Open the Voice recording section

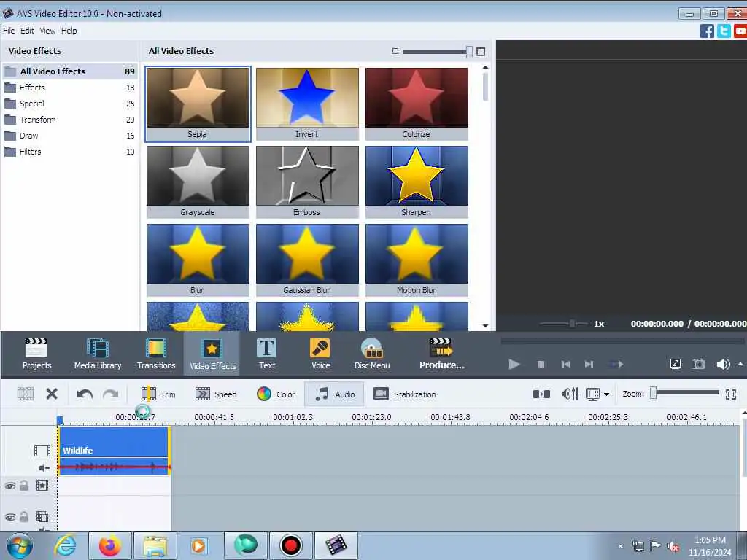(x=321, y=354)
